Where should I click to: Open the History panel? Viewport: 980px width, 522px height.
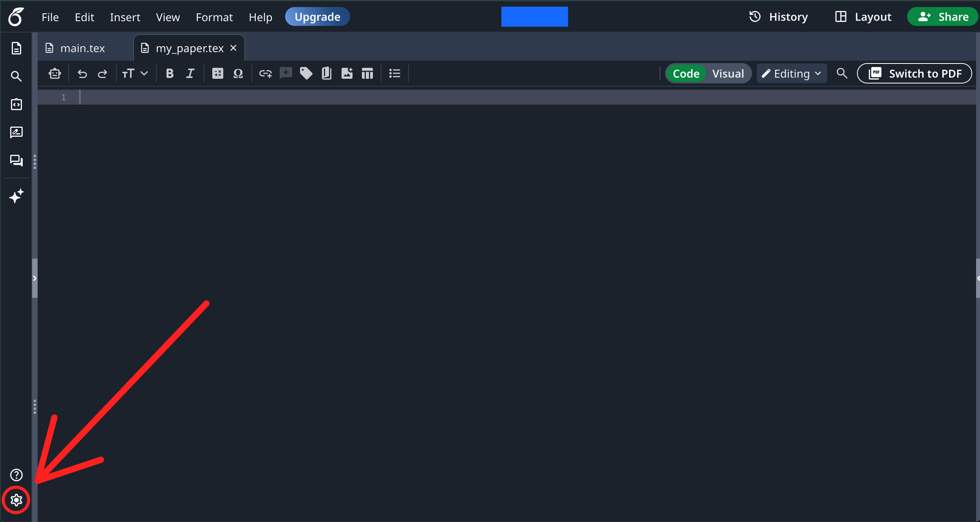coord(778,17)
